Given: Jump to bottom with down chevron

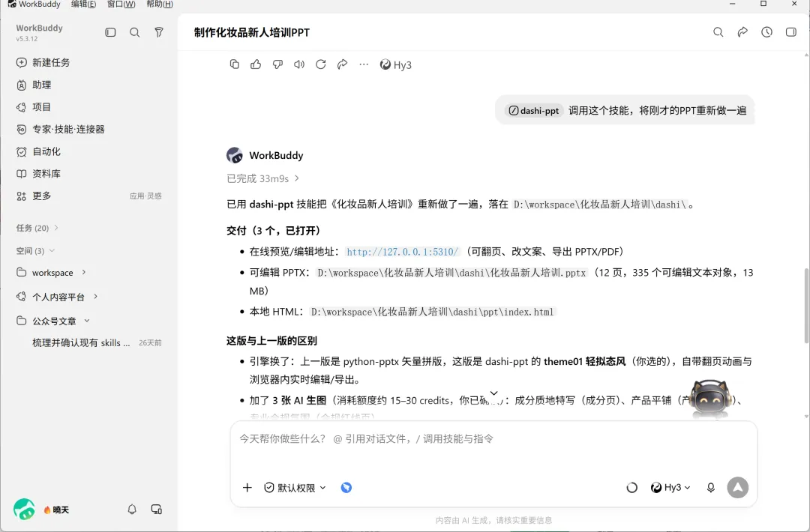Looking at the screenshot, I should click(493, 393).
